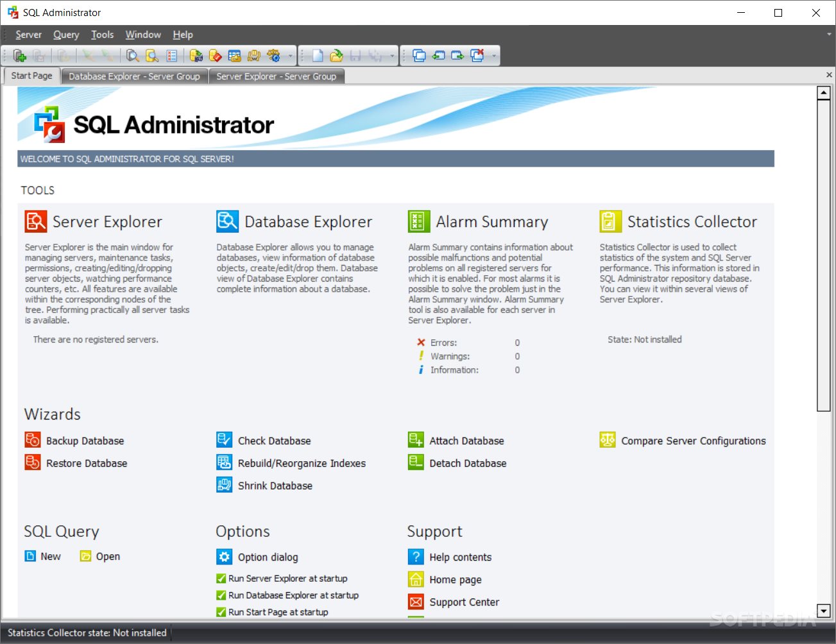Click the Help contents question mark icon
This screenshot has height=644, width=836.
[416, 557]
